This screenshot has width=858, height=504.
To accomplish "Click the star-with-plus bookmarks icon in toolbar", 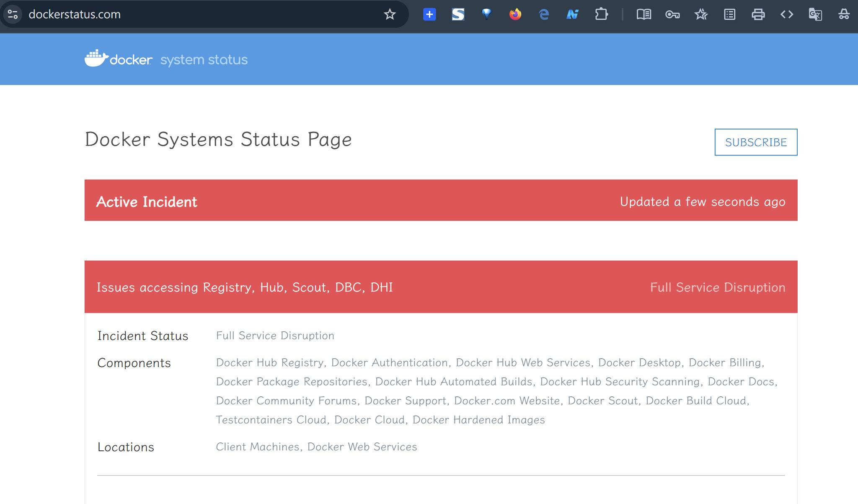I will [x=701, y=14].
